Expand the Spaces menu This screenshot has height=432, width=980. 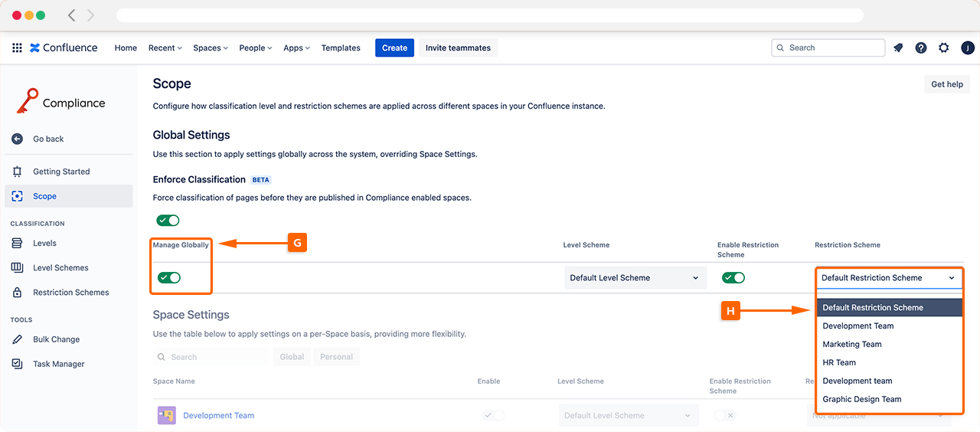click(x=211, y=47)
